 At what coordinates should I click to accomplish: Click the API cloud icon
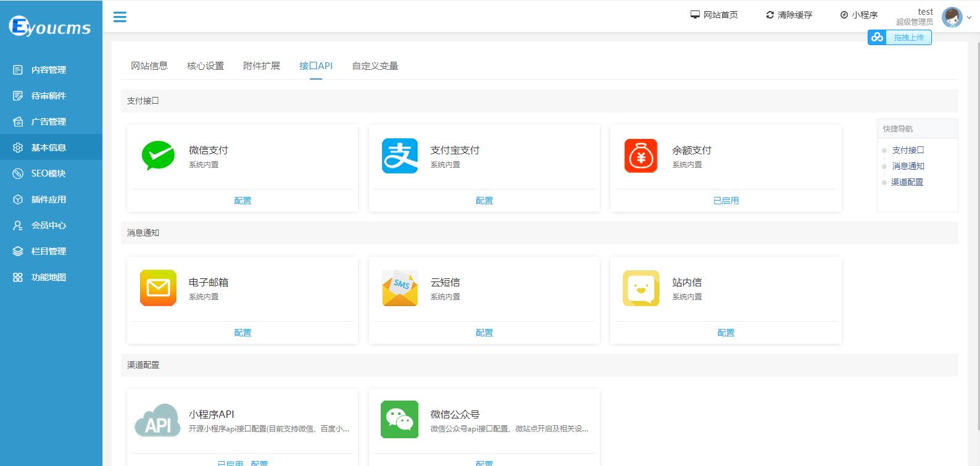(158, 420)
